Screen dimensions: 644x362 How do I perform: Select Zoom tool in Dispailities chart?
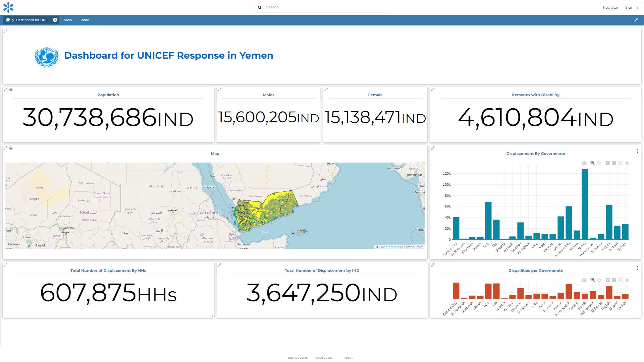click(x=593, y=280)
